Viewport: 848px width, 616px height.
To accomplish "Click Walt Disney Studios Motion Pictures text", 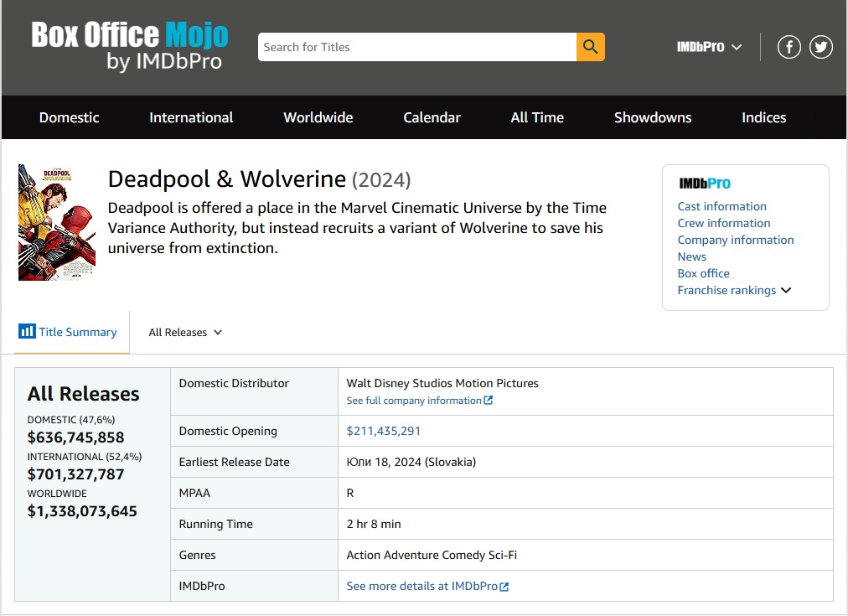I will 442,384.
